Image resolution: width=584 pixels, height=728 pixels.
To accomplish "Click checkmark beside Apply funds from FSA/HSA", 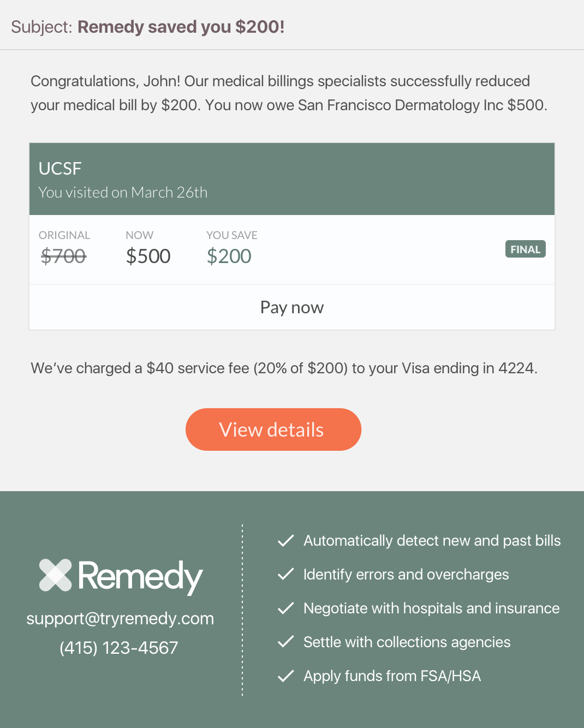I will [286, 676].
